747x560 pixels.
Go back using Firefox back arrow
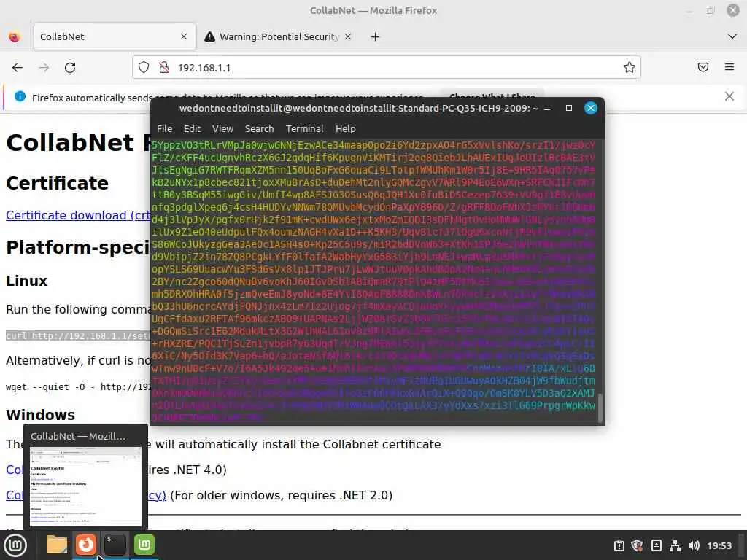point(18,68)
